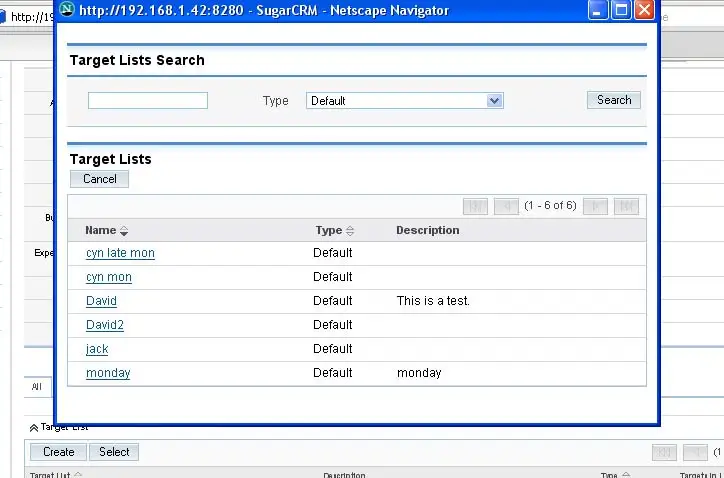Go to next page of Target Lists
The image size is (724, 478).
[x=595, y=206]
